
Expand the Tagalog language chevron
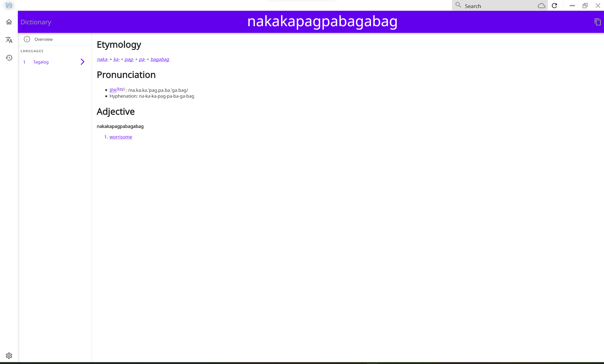point(82,62)
